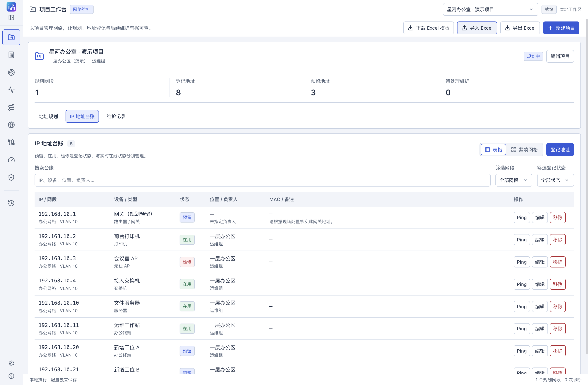Click 新建项目 button
This screenshot has height=385, width=588.
[x=561, y=28]
